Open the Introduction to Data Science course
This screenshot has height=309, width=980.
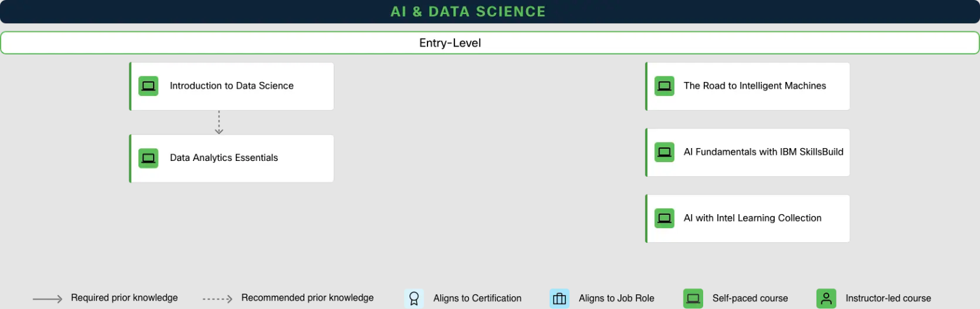coord(232,86)
